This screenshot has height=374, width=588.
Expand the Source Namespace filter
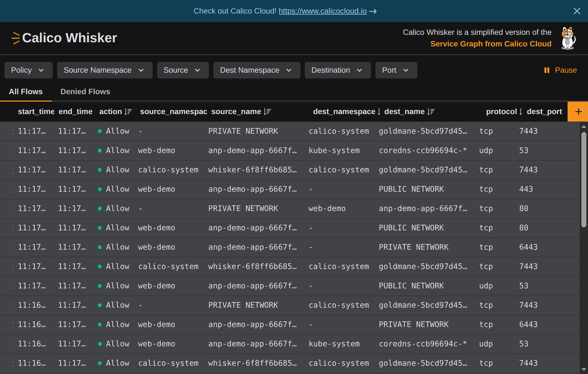coord(105,70)
